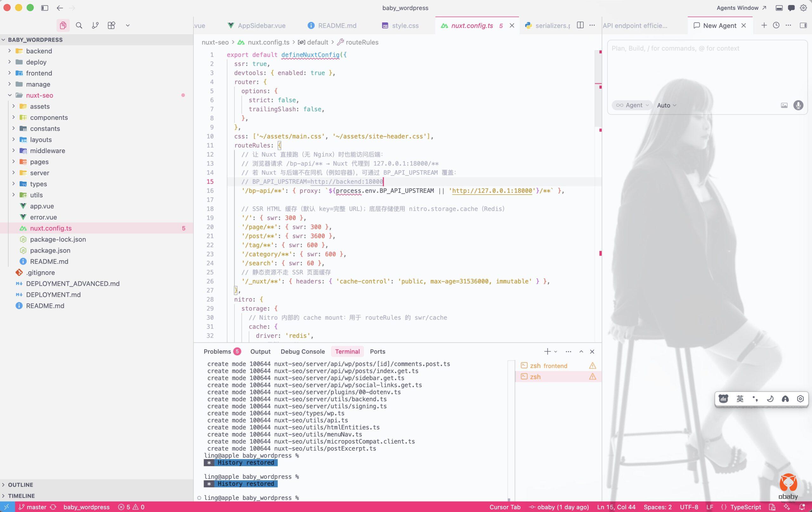The height and width of the screenshot is (512, 812).
Task: Toggle the primary sidebar visibility in the title bar
Action: point(44,8)
